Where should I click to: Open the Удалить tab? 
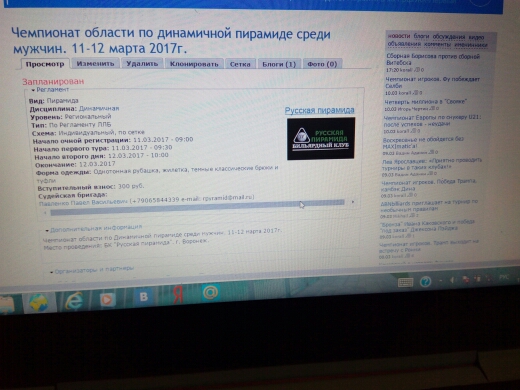click(x=142, y=63)
